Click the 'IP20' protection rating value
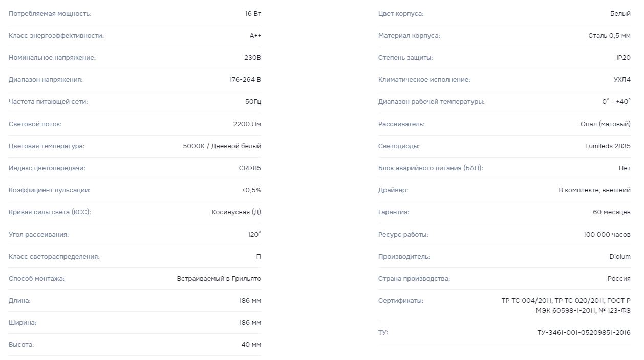 point(624,58)
